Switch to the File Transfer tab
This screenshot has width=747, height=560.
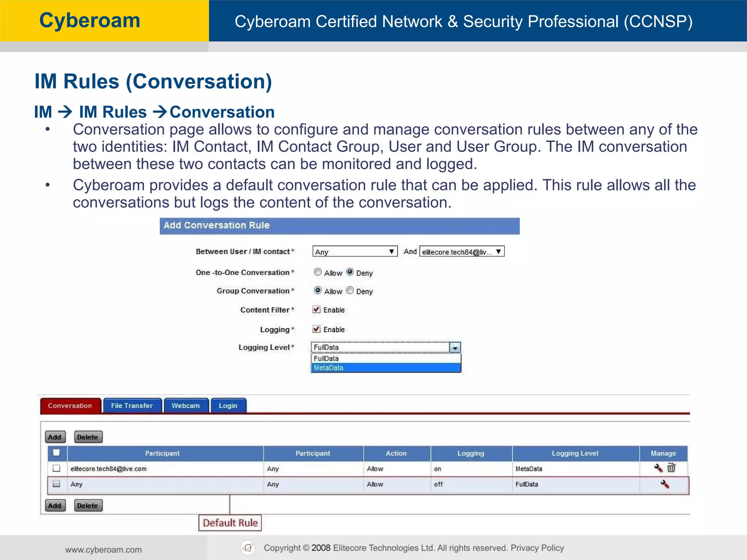[x=132, y=406]
